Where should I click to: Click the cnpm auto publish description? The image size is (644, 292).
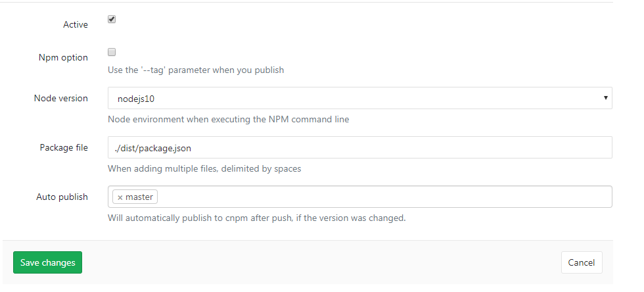(x=256, y=218)
